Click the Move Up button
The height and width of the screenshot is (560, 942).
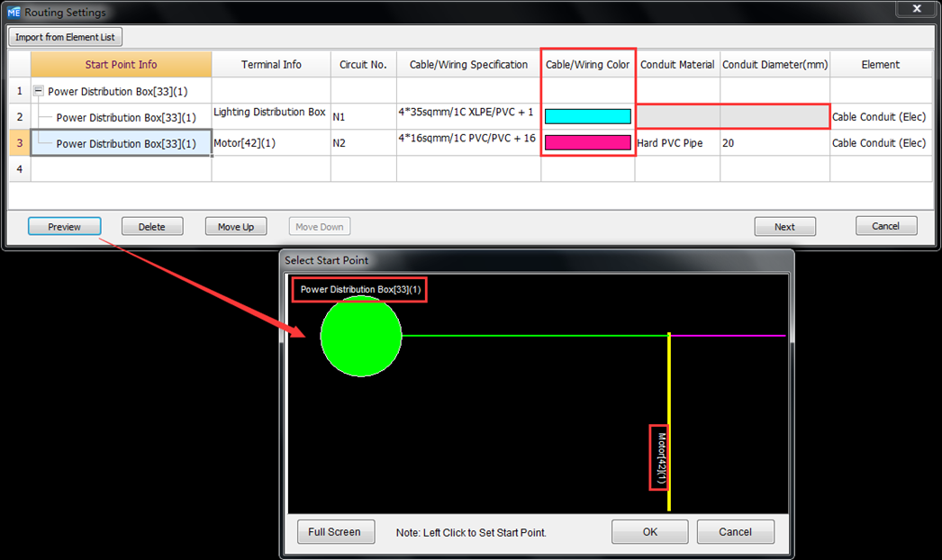(236, 227)
